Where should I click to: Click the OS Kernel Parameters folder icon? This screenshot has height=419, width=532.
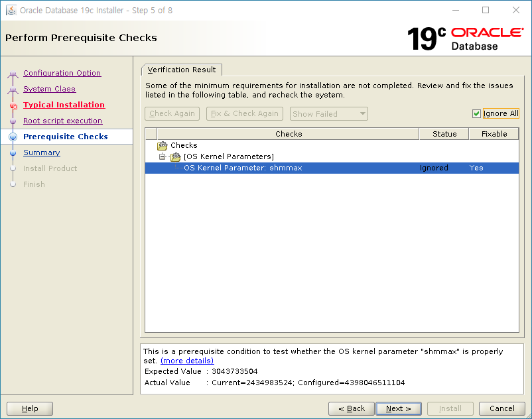coord(176,156)
